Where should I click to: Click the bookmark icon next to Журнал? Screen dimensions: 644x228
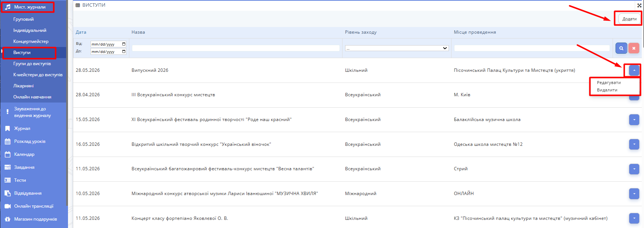[7, 128]
